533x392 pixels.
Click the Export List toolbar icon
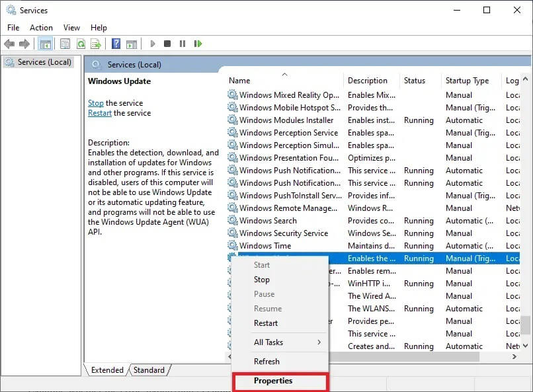point(96,44)
